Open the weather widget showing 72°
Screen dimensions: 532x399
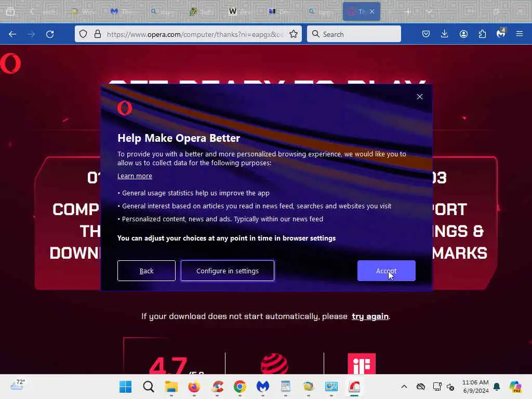click(17, 385)
